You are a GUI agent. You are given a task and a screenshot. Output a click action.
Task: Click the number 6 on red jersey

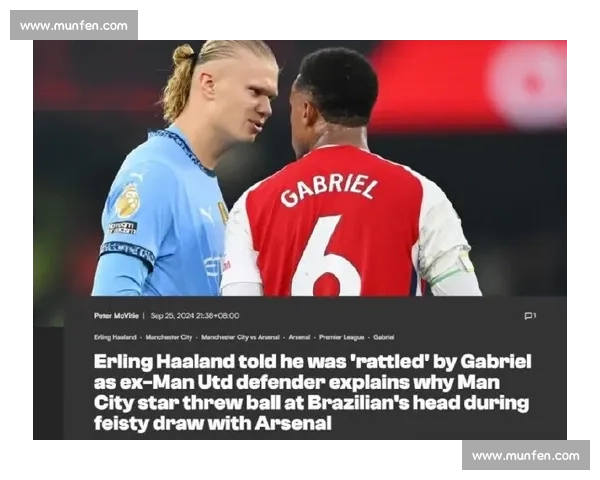click(x=326, y=256)
